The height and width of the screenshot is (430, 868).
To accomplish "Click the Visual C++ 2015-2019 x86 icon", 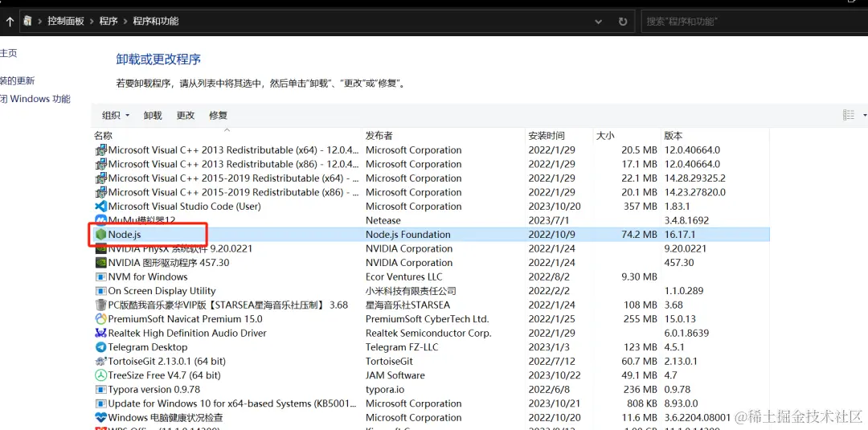I will coord(100,193).
